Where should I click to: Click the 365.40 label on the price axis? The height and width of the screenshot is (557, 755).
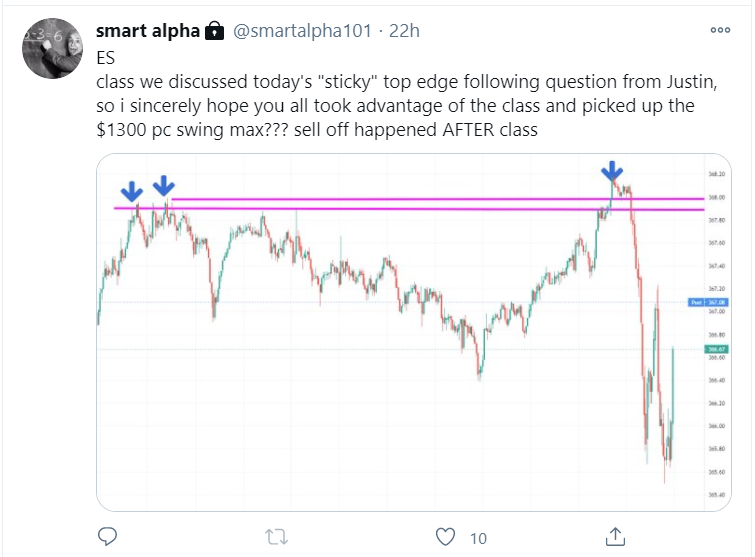[718, 493]
